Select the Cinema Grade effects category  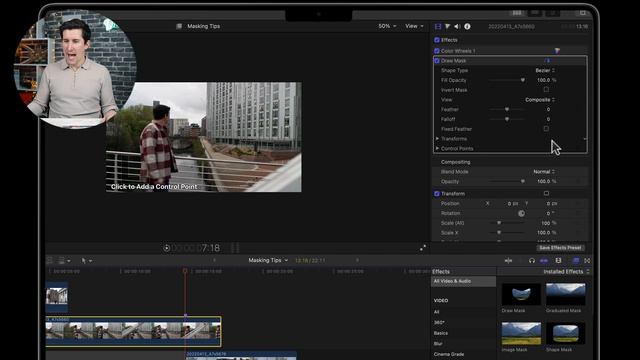coord(449,354)
